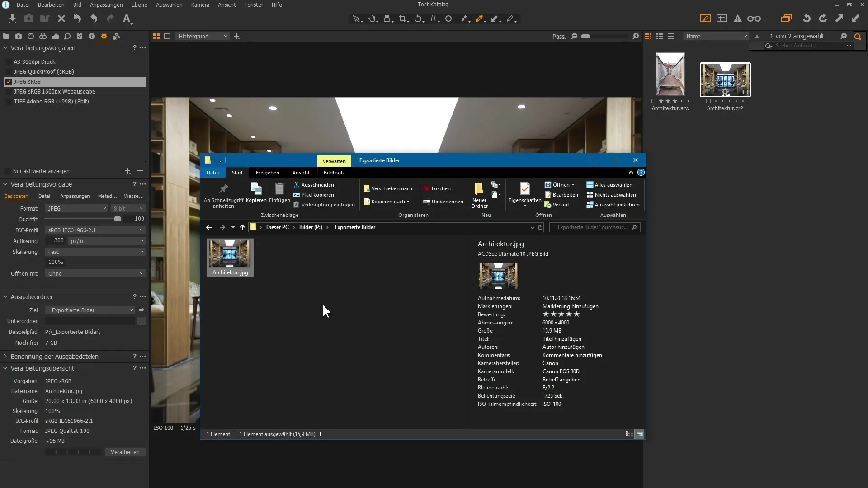Expand Benennung der Ausgabedateien section
The height and width of the screenshot is (488, 868).
(5, 357)
